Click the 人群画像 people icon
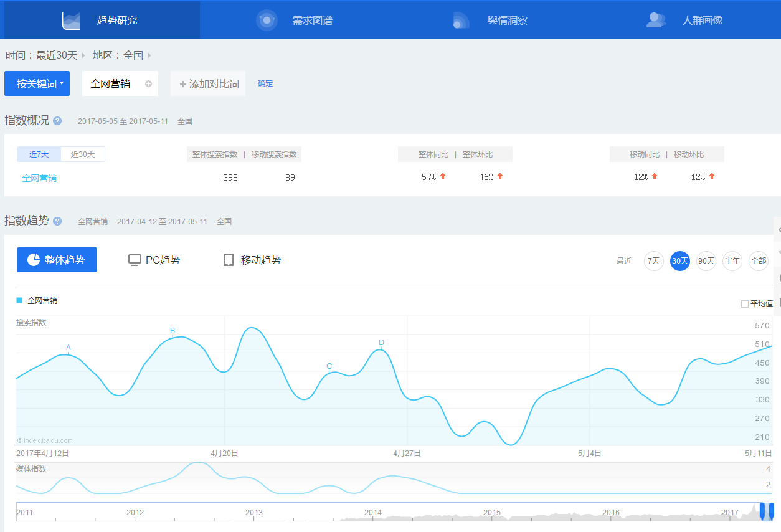The image size is (781, 532). point(656,21)
